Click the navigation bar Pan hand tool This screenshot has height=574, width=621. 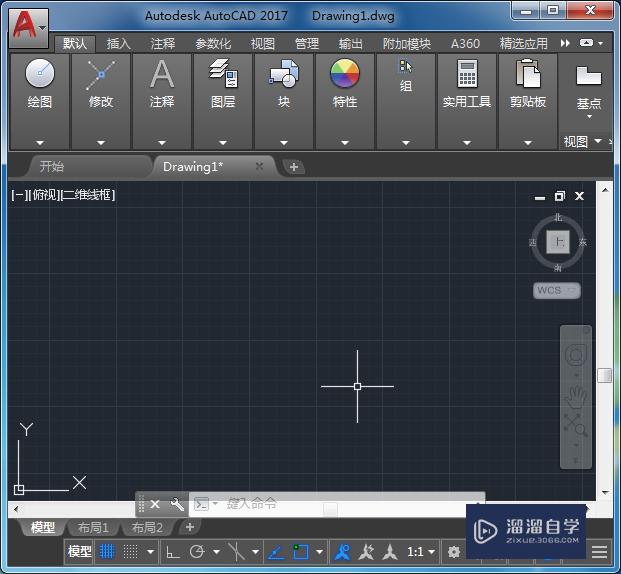pos(576,397)
